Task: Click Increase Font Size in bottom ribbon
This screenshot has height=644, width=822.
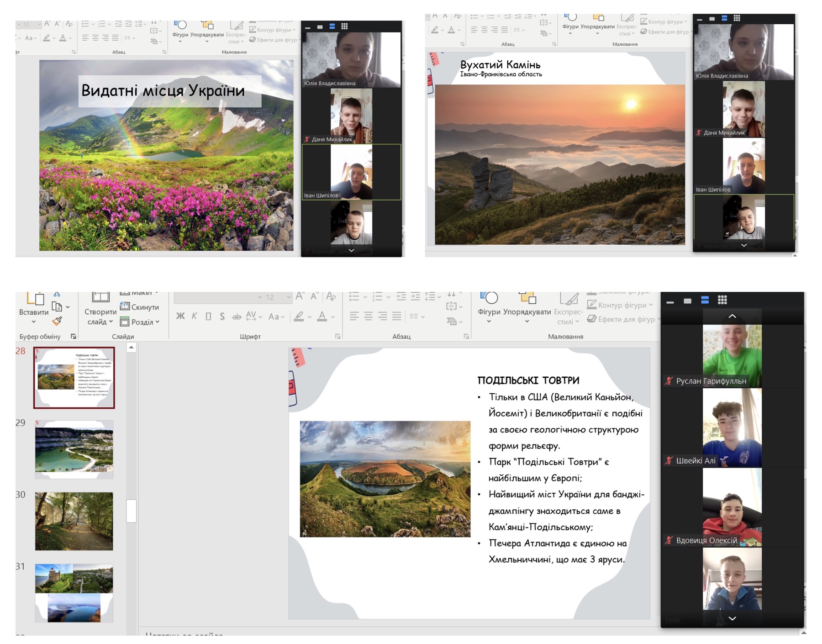Action: [300, 296]
